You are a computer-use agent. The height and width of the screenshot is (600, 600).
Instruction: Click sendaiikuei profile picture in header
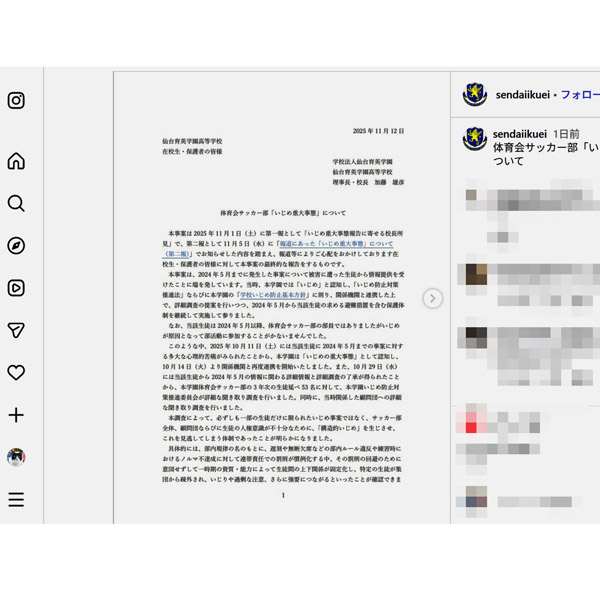point(474,95)
